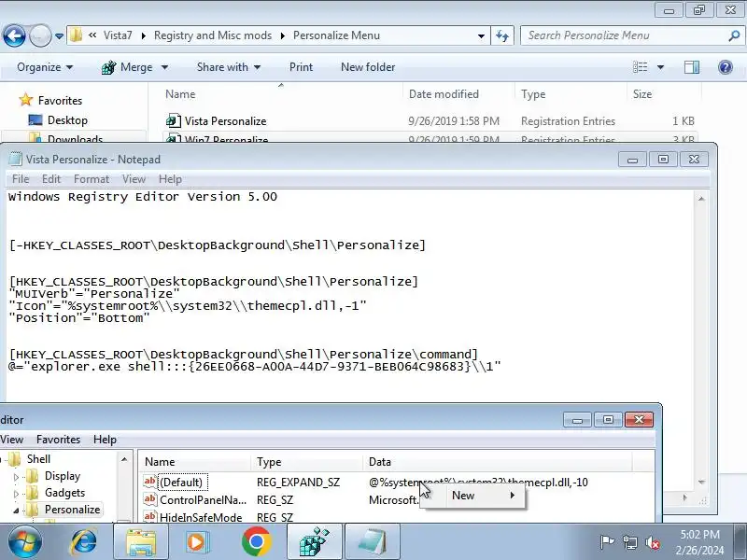The width and height of the screenshot is (747, 560).
Task: Click Notepad scrollbar up arrow
Action: point(701,198)
